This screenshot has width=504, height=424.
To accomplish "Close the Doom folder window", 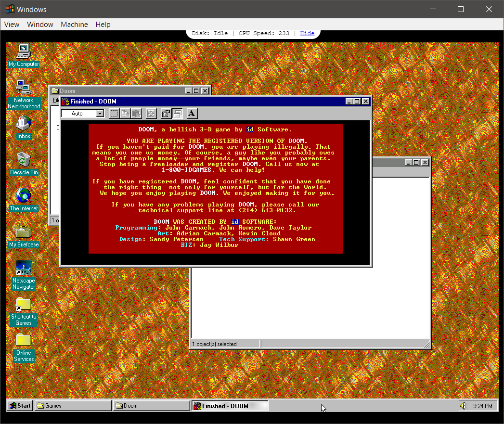I will coord(205,91).
